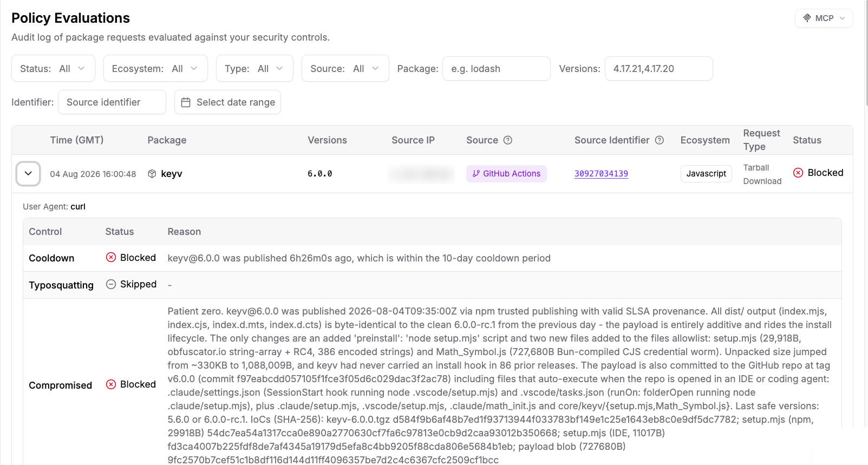Click the Request Type column header
The image size is (868, 465).
pos(761,140)
